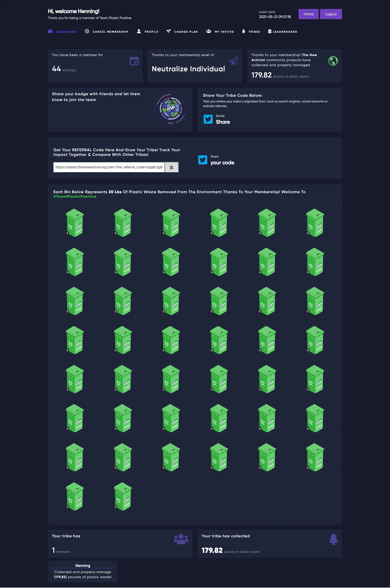The height and width of the screenshot is (588, 390).
Task: Select the Tribes tab
Action: click(x=251, y=32)
